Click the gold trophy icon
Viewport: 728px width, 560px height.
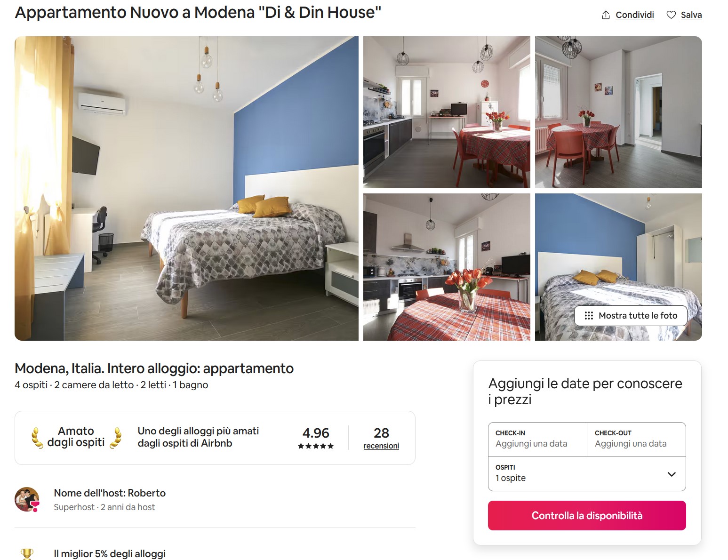(27, 554)
